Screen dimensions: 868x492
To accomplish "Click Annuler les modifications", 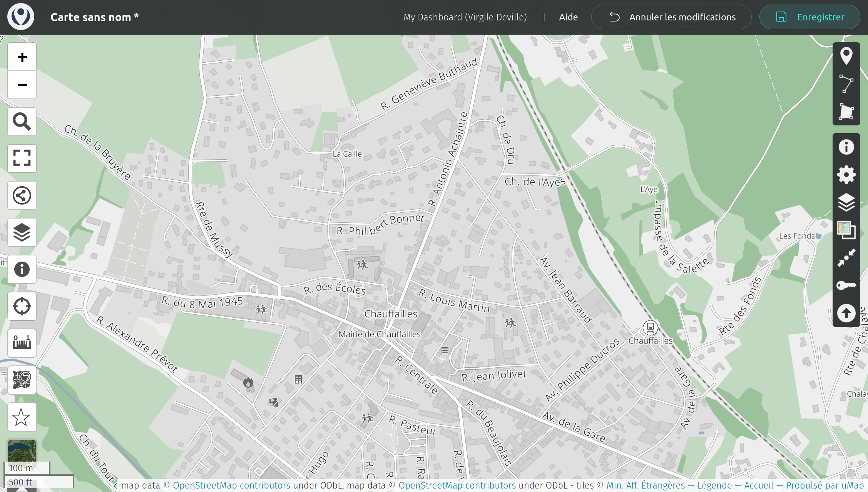I will pos(671,17).
